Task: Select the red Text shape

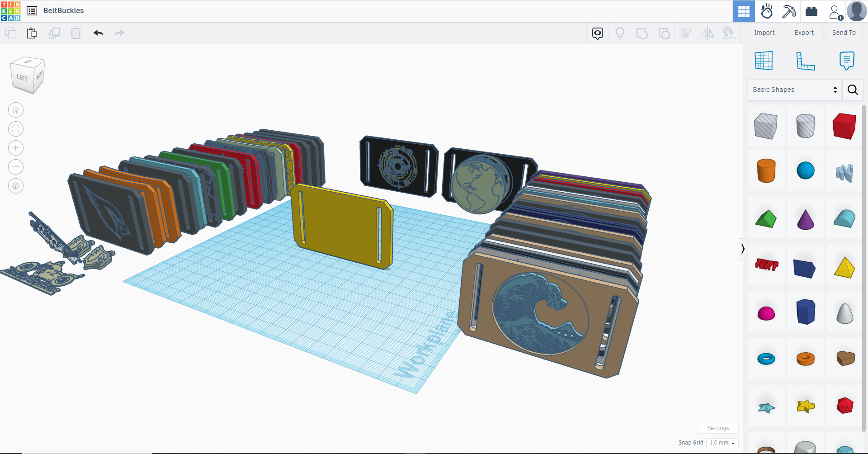Action: (x=766, y=265)
